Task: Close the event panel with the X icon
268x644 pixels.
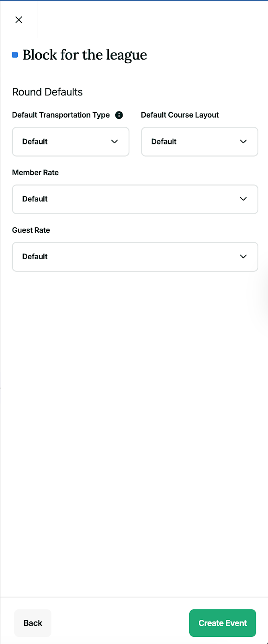Action: click(18, 20)
